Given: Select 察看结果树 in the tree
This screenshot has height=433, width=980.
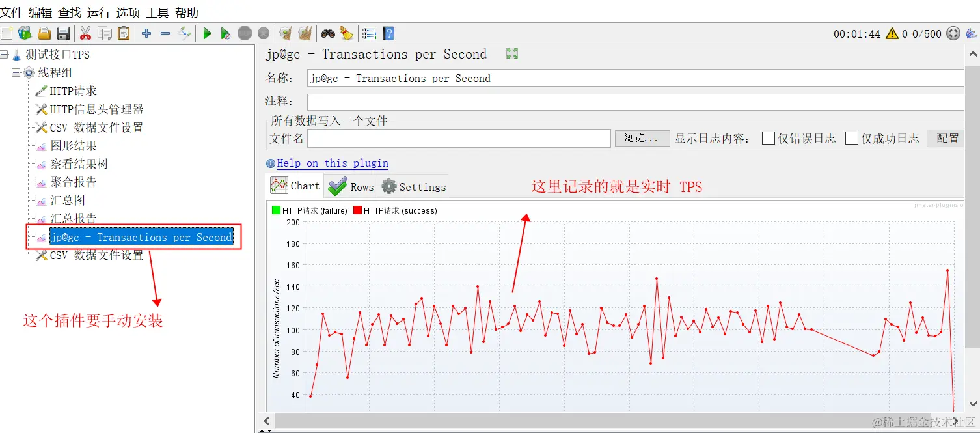Looking at the screenshot, I should pos(79,164).
